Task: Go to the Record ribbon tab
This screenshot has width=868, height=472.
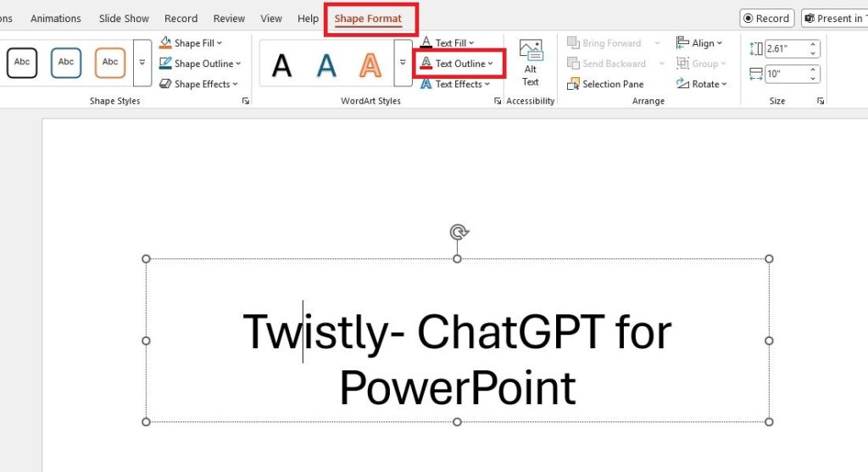Action: [x=181, y=19]
